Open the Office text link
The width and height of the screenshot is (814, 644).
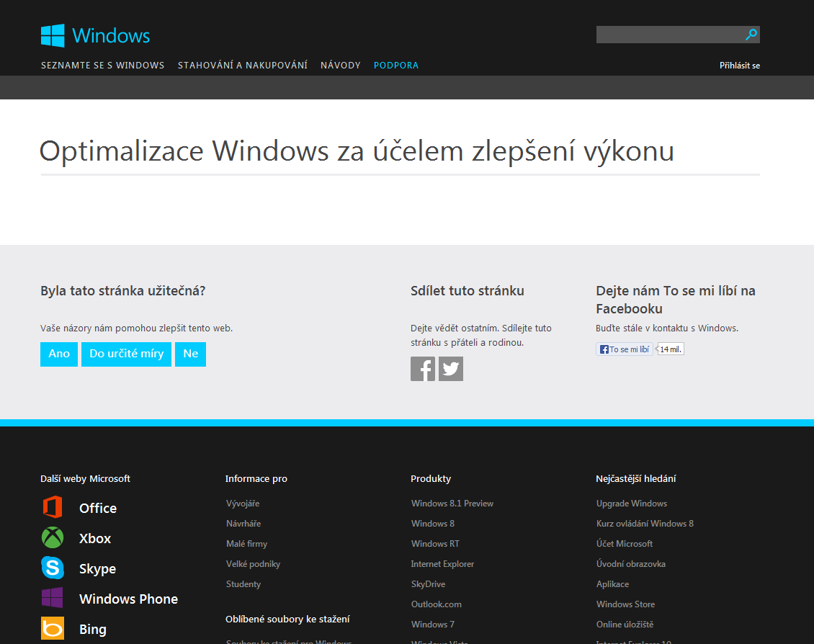[98, 508]
